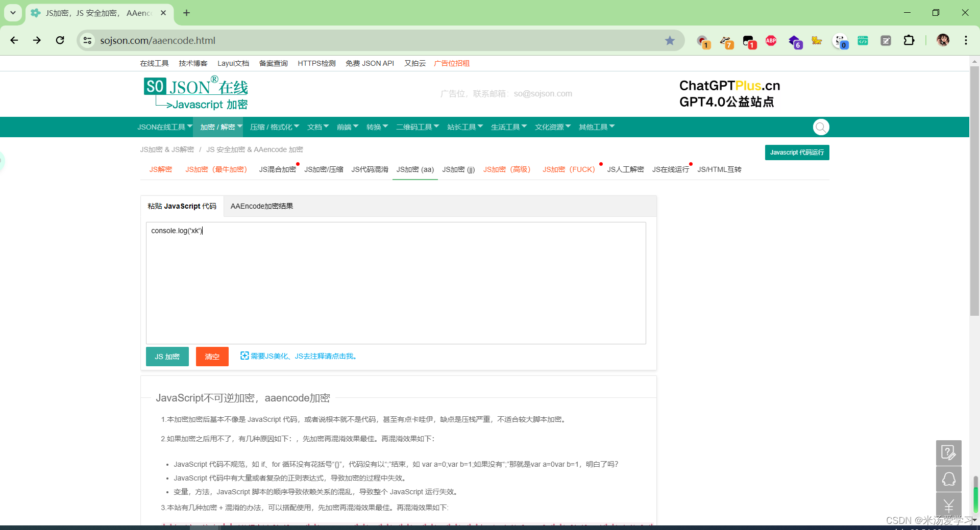The height and width of the screenshot is (530, 980).
Task: Click the 清空 clear button
Action: click(x=212, y=356)
